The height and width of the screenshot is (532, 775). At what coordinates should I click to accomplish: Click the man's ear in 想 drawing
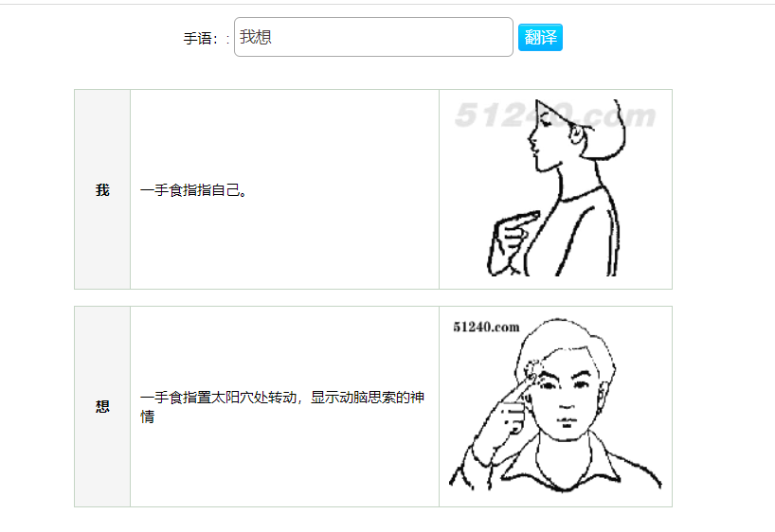point(602,395)
